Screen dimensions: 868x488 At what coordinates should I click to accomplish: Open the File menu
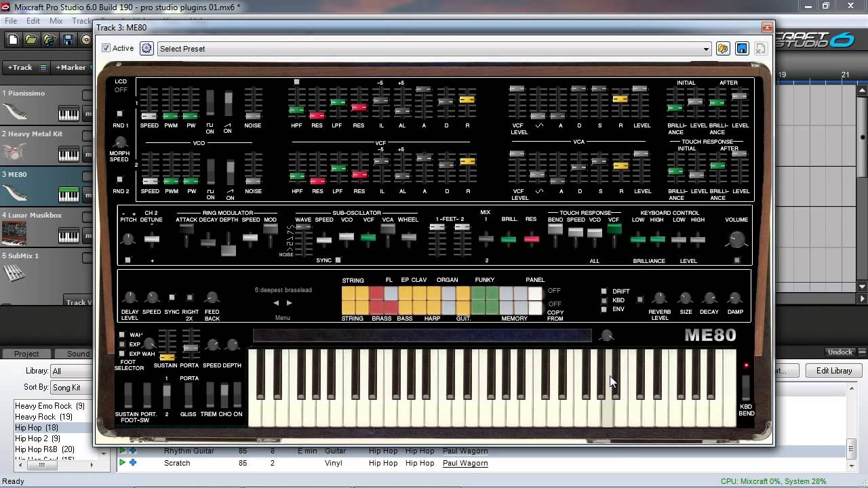(x=11, y=21)
